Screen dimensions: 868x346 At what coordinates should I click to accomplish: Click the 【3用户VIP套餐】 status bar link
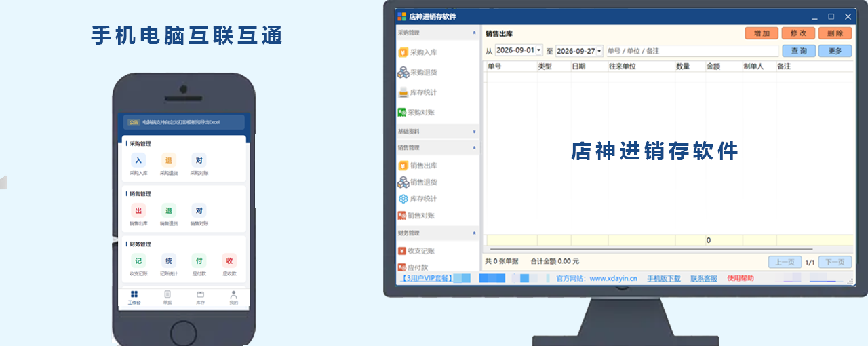(425, 278)
